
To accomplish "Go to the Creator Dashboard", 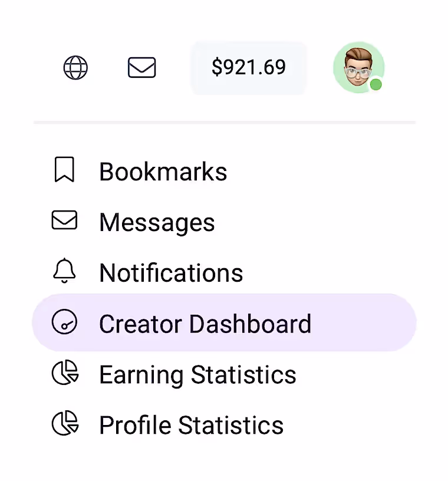I will point(205,324).
